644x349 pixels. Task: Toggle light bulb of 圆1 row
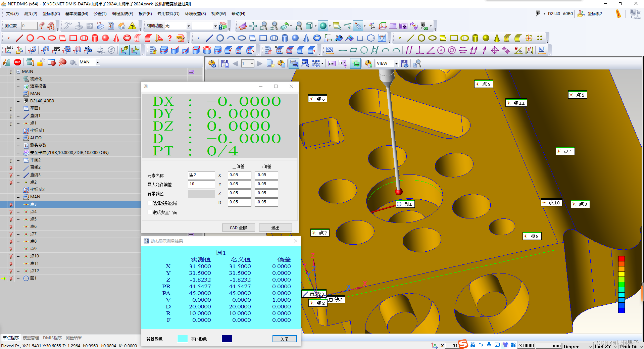11,278
